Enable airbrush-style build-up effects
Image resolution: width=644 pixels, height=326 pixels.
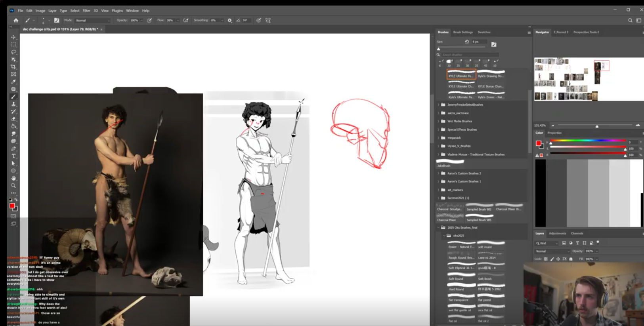tap(185, 20)
